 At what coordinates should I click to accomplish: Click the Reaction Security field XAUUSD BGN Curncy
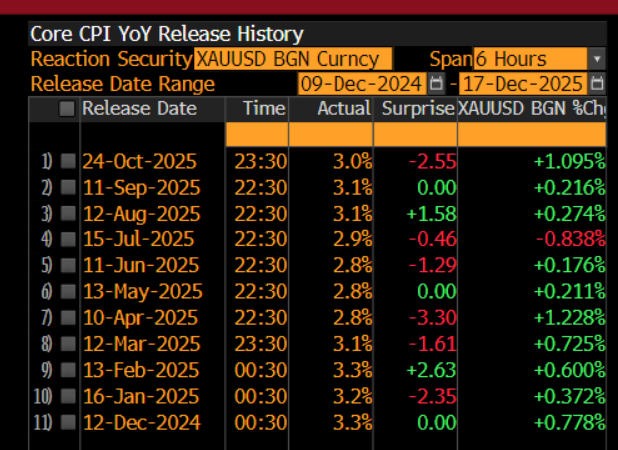pos(292,59)
